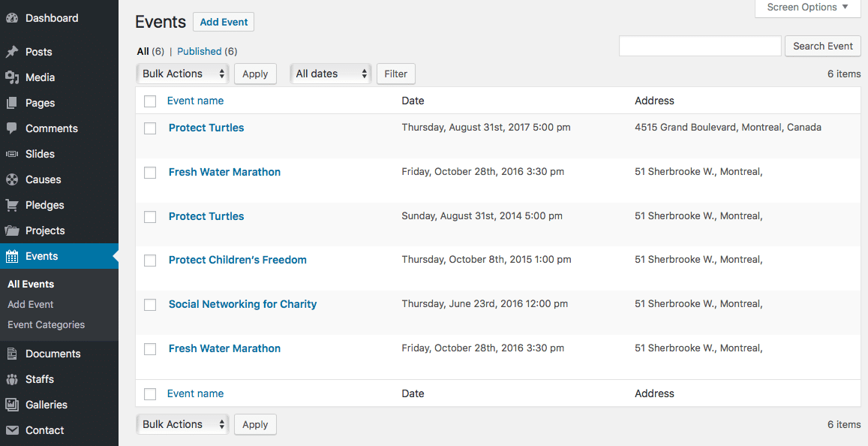
Task: Expand the Screen Options panel
Action: [808, 8]
